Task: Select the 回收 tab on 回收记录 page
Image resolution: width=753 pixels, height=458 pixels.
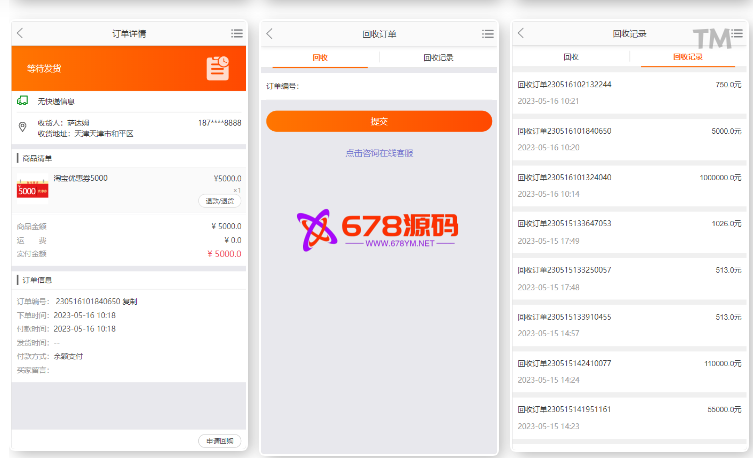Action: [x=571, y=57]
